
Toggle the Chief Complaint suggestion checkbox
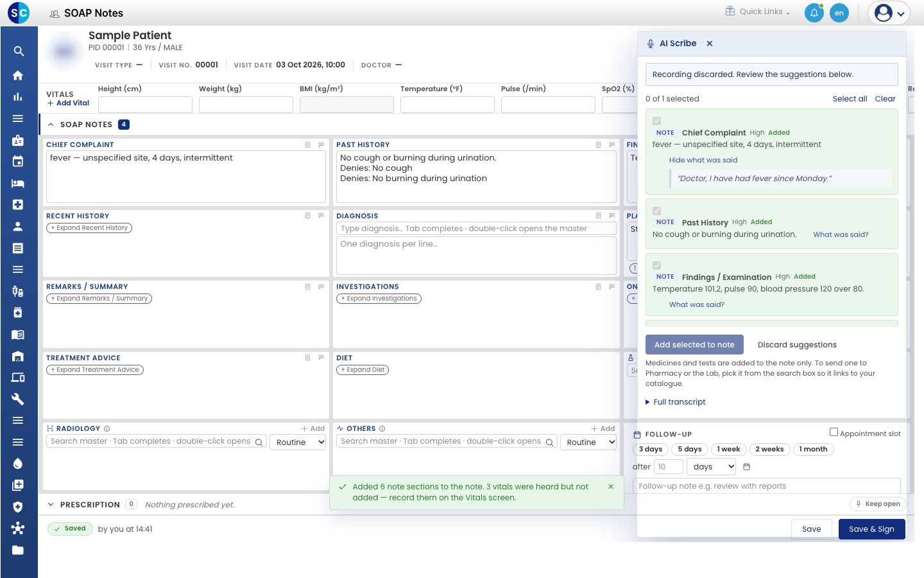tap(656, 121)
